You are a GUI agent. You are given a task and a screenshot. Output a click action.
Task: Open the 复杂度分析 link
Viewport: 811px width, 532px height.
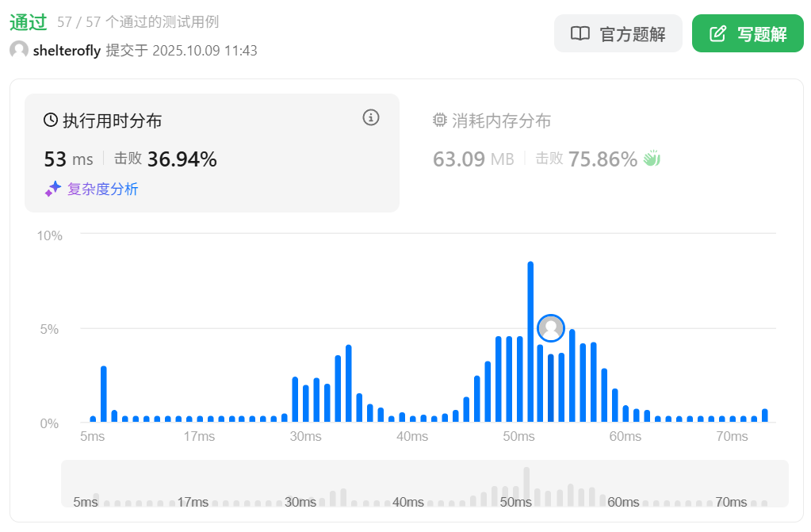[x=102, y=189]
